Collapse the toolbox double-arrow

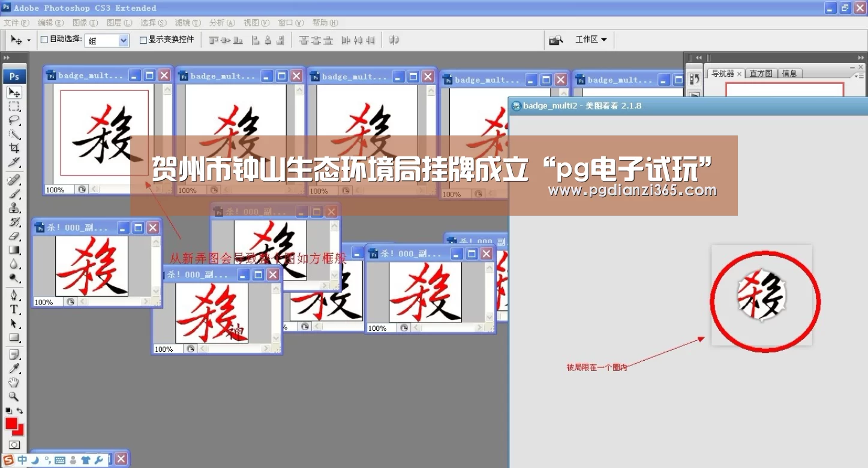pyautogui.click(x=7, y=58)
